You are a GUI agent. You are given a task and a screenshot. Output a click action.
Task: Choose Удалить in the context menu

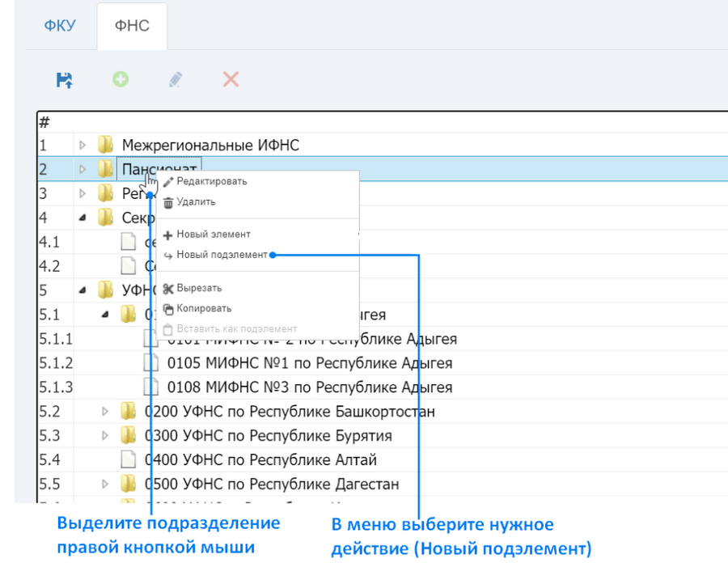tap(196, 202)
